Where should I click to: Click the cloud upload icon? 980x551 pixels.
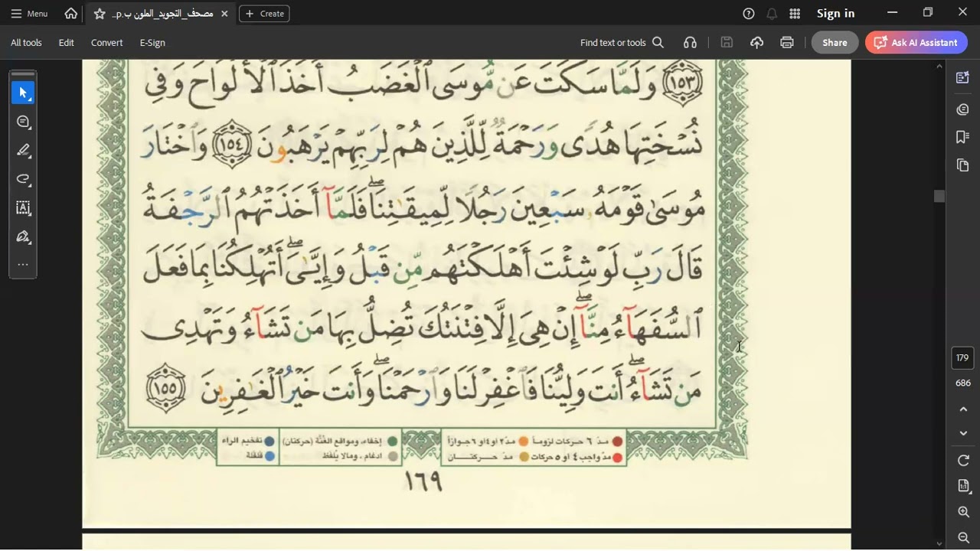[756, 43]
